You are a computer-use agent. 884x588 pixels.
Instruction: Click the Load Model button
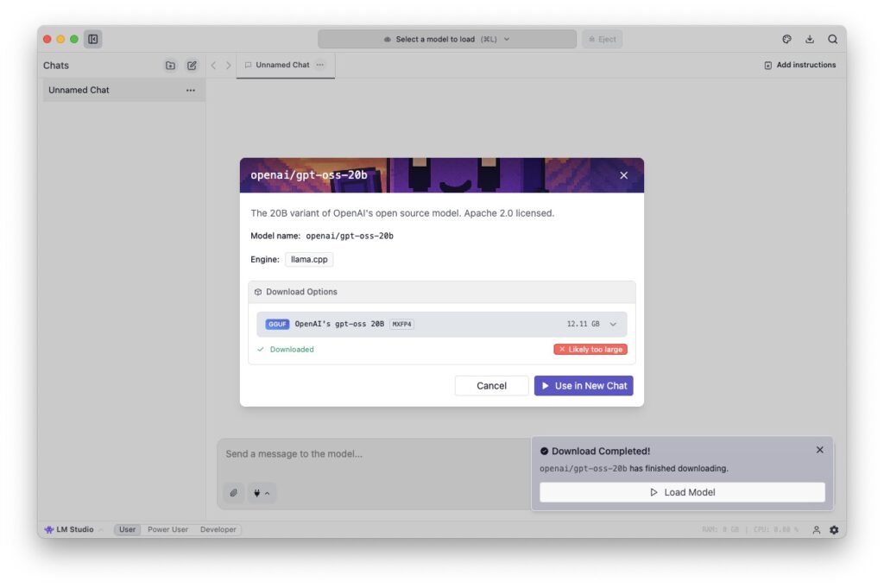(x=682, y=492)
